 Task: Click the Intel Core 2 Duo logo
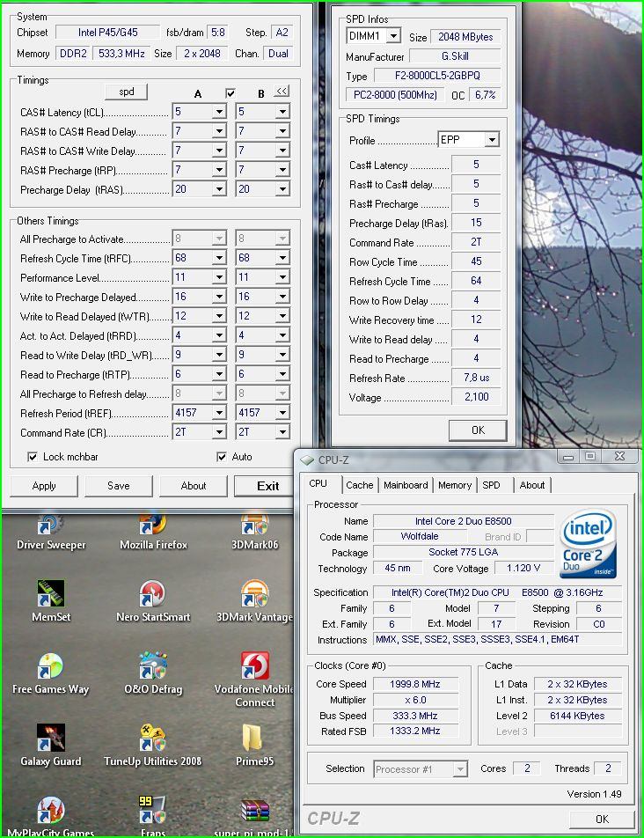pyautogui.click(x=588, y=543)
